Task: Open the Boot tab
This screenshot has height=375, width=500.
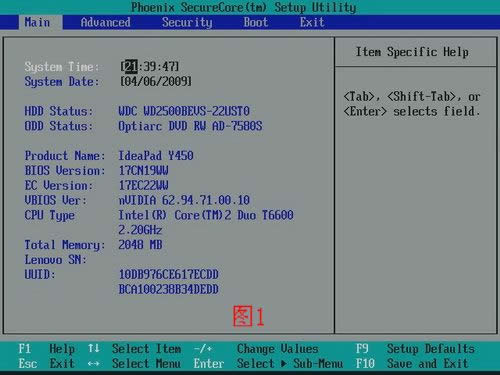Action: (x=256, y=22)
